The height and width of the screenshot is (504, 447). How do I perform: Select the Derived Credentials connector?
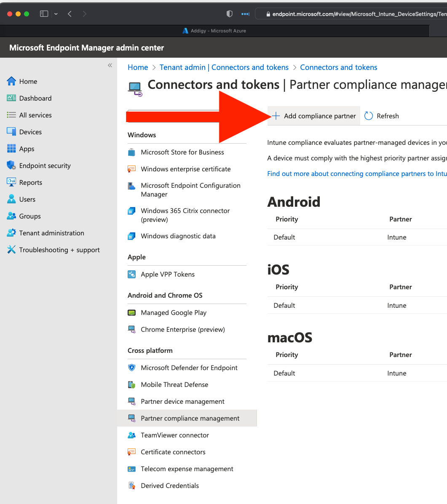169,485
